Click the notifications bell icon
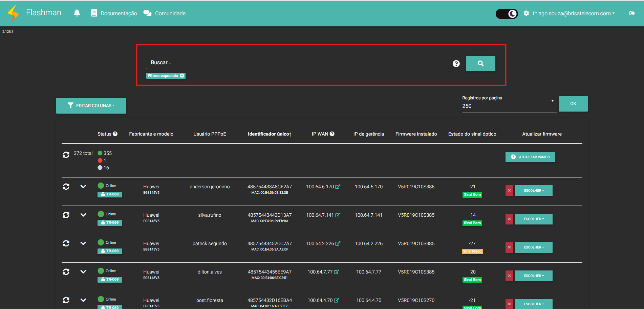The width and height of the screenshot is (644, 309). (77, 13)
